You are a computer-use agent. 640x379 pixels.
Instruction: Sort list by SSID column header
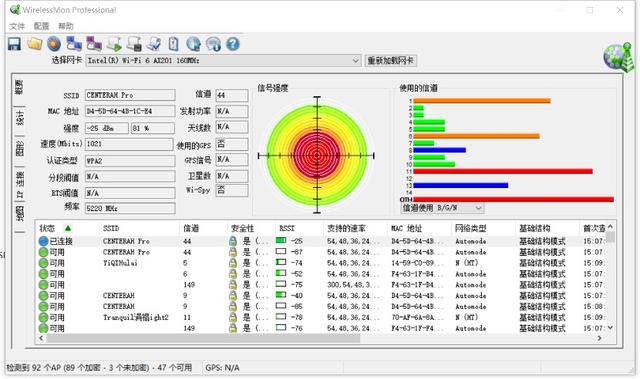click(139, 228)
